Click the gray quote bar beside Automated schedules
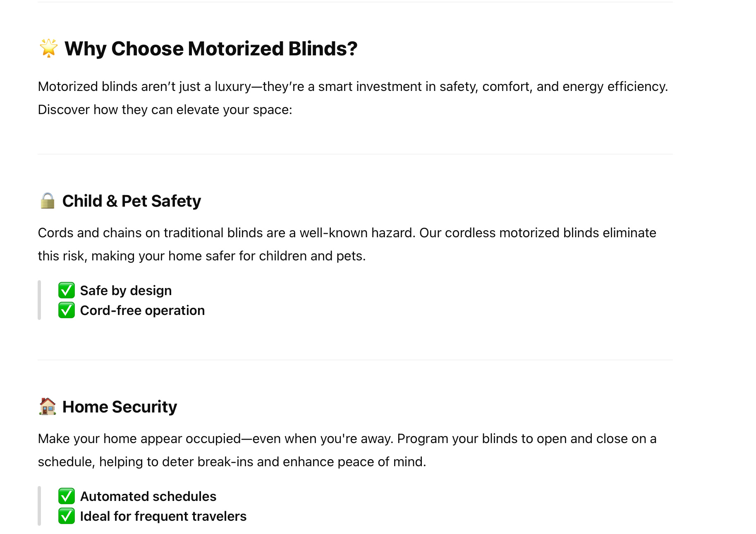Image resolution: width=756 pixels, height=534 pixels. click(39, 506)
